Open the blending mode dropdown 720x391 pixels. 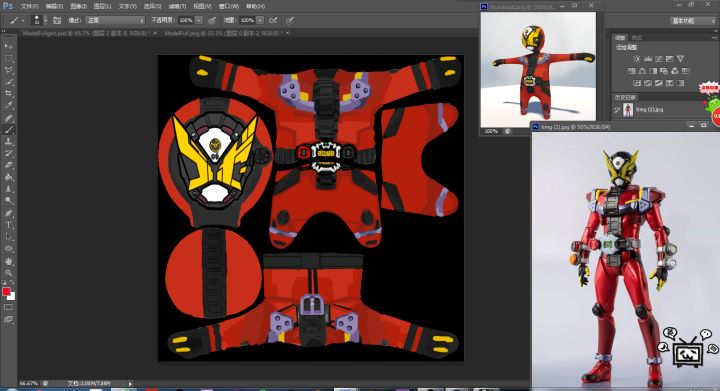(x=115, y=20)
